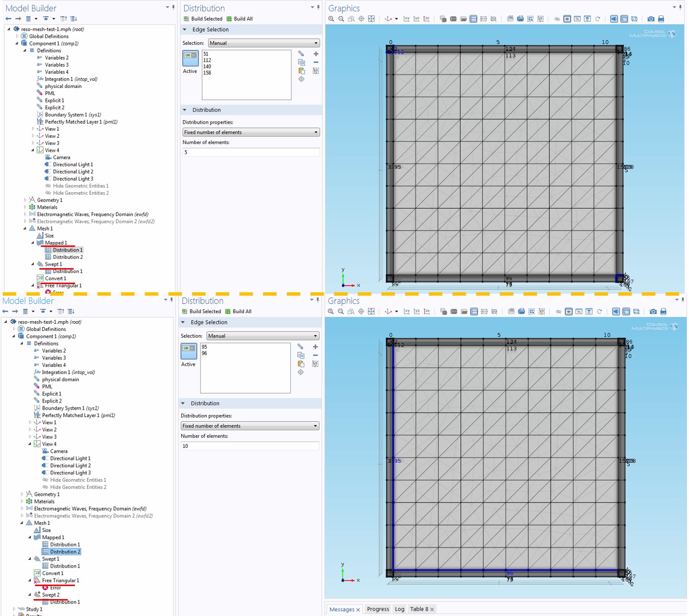Switch to the Progress tab
This screenshot has height=616, width=689.
(377, 609)
